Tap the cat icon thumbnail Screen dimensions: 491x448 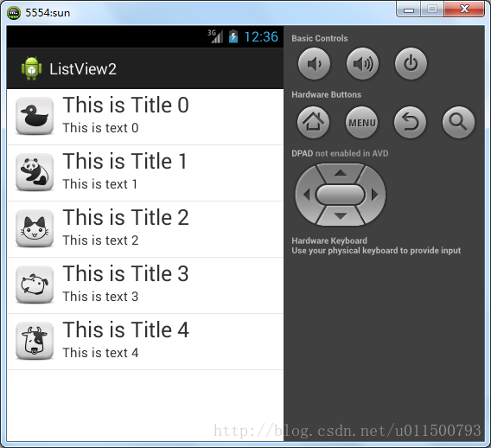(x=35, y=228)
